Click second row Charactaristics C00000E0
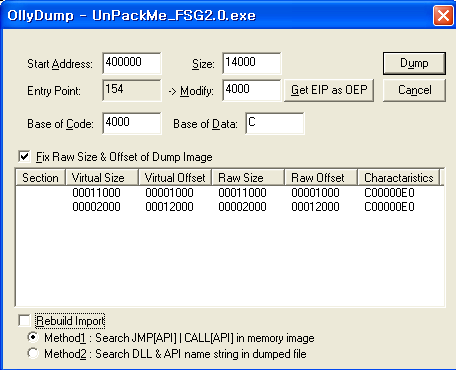Image resolution: width=456 pixels, height=370 pixels. (389, 207)
